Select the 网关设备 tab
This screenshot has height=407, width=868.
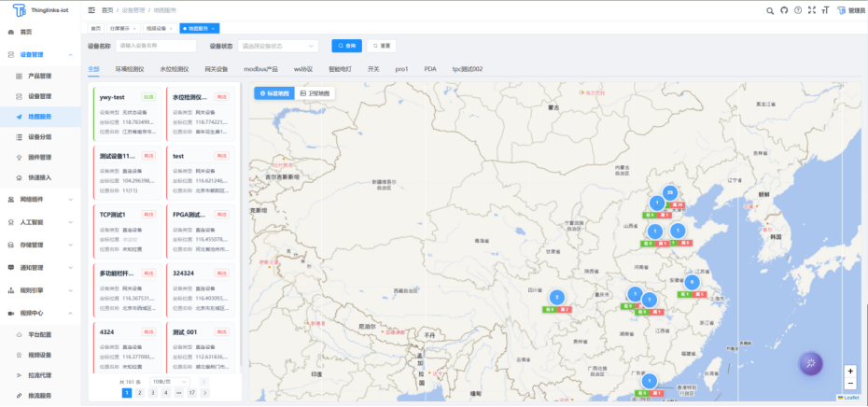pos(217,69)
